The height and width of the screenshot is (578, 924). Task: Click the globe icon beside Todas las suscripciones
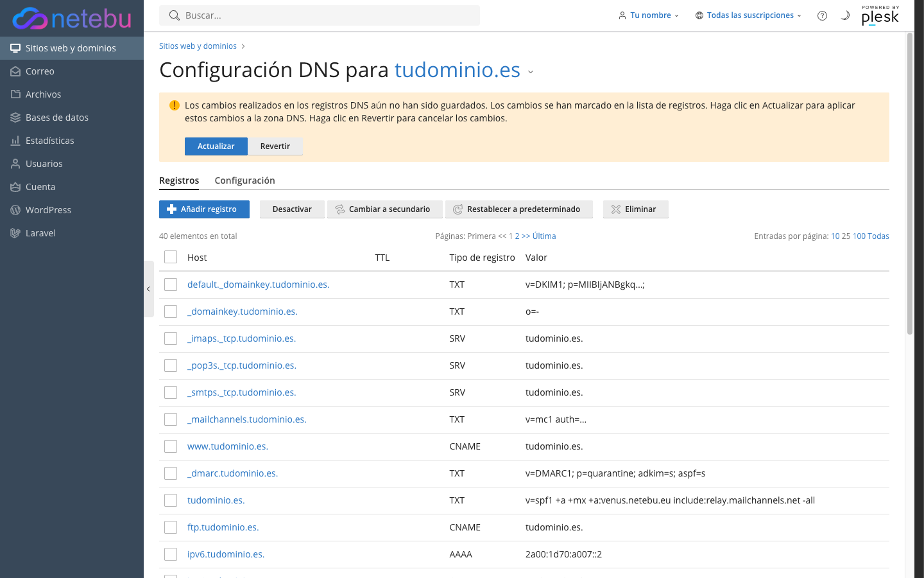pyautogui.click(x=699, y=15)
